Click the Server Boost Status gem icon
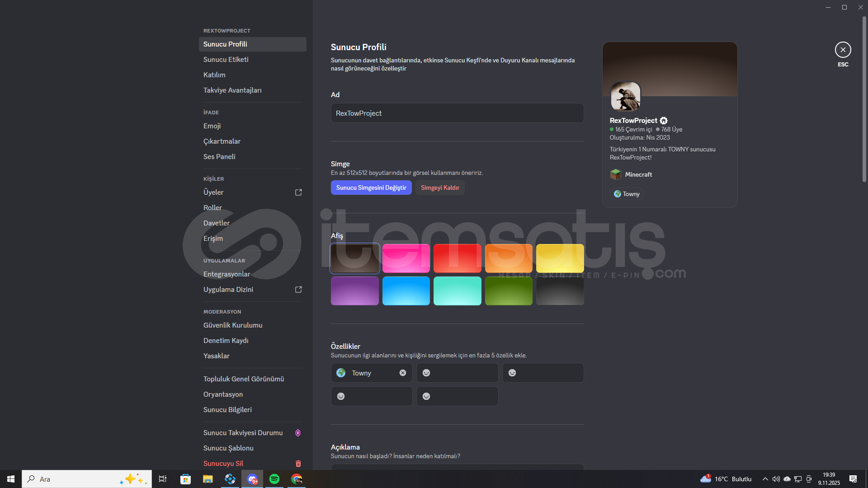Screen dimensions: 868x488 [x=298, y=433]
